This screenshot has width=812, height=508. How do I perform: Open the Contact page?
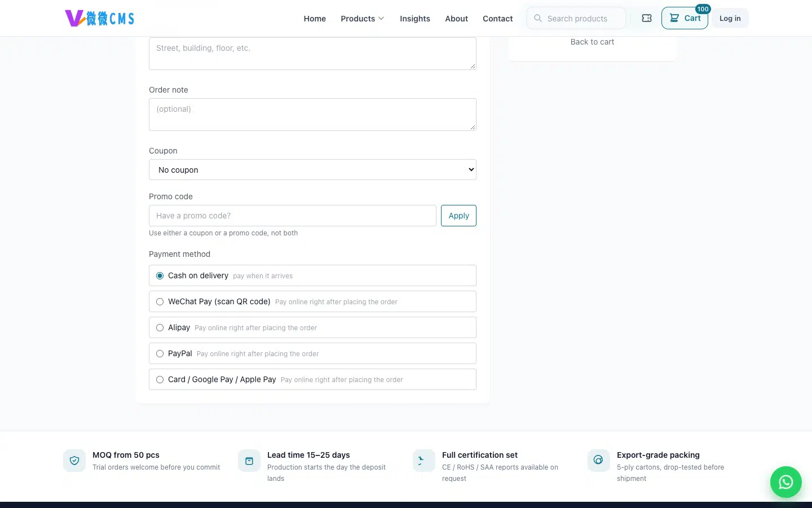point(498,19)
